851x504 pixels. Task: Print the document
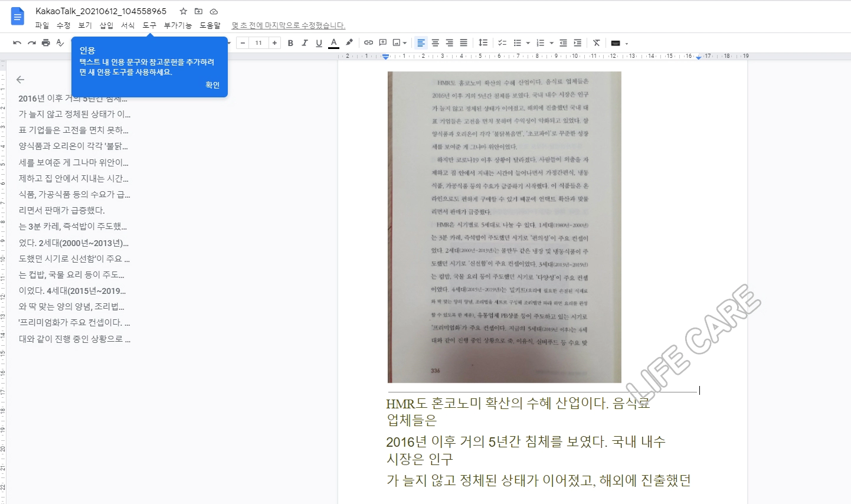click(x=46, y=42)
